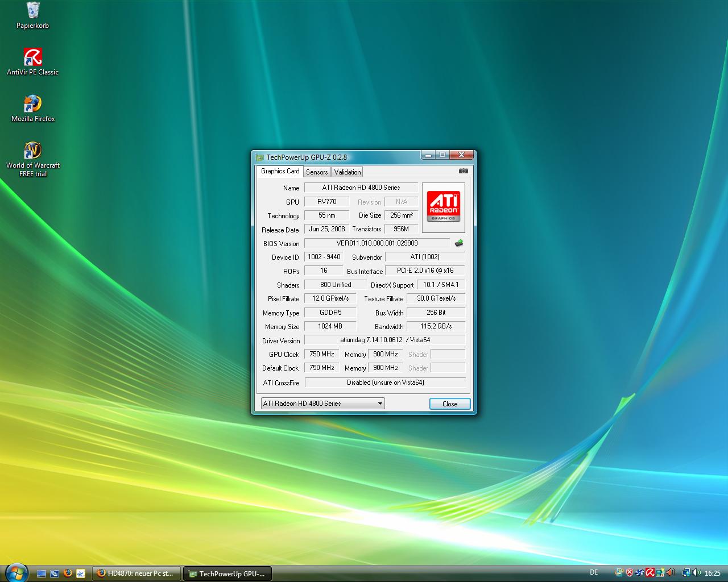Screen dimensions: 728x582
Task: Click the Bandwidth value 115.2 GB/s
Action: [x=436, y=326]
